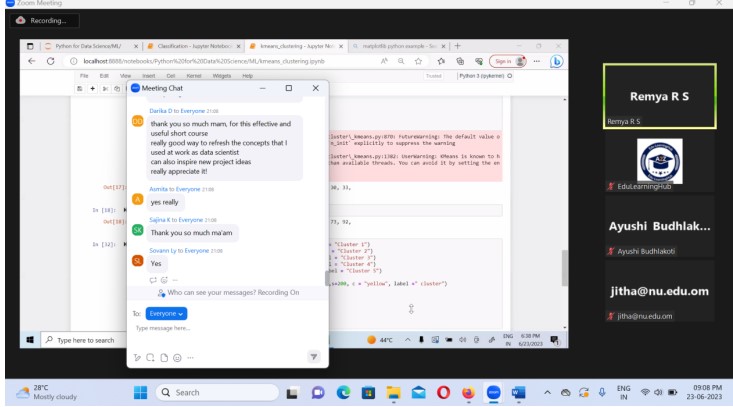Image resolution: width=733 pixels, height=407 pixels.
Task: Switch to the matplotlib python example tab
Action: pos(396,46)
